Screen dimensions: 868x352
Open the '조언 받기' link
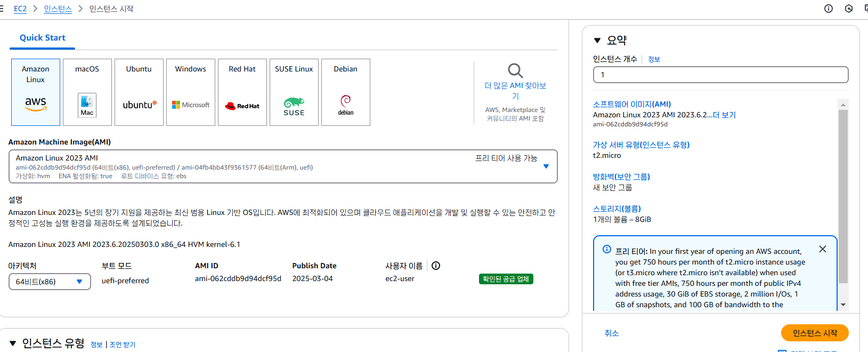[x=123, y=345]
